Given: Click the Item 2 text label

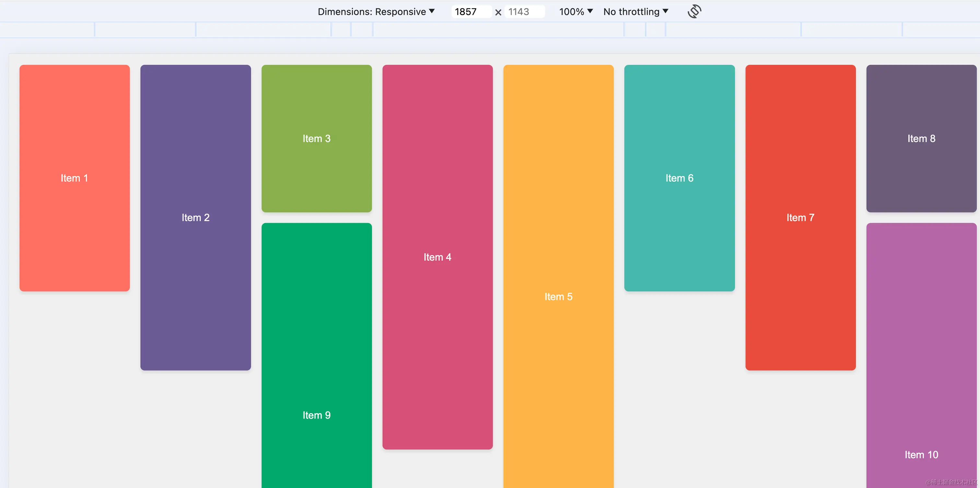Looking at the screenshot, I should tap(195, 217).
